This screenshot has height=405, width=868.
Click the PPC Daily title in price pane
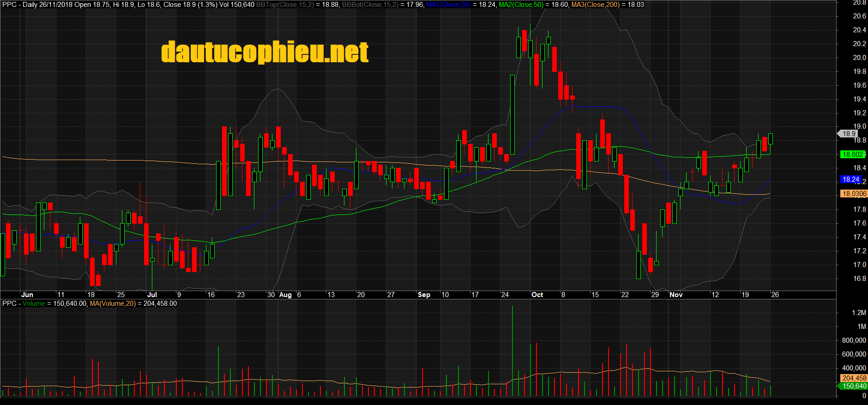[x=20, y=5]
